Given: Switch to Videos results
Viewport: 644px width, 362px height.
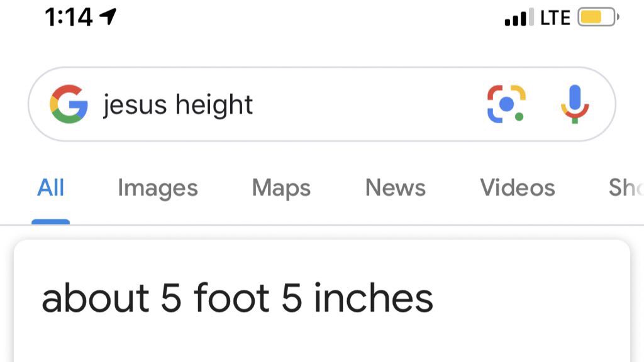Looking at the screenshot, I should 518,188.
